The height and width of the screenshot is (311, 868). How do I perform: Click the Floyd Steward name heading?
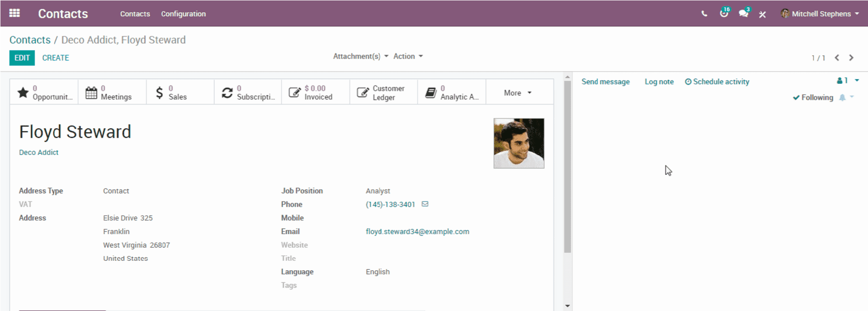(x=75, y=132)
